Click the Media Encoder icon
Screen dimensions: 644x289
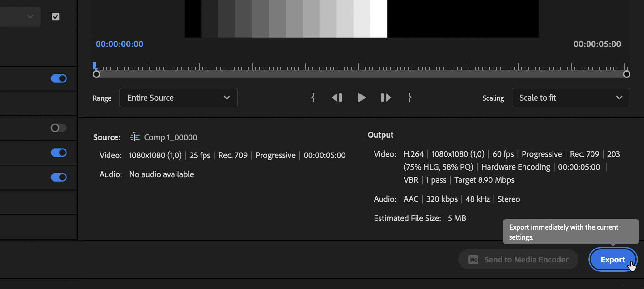[473, 260]
